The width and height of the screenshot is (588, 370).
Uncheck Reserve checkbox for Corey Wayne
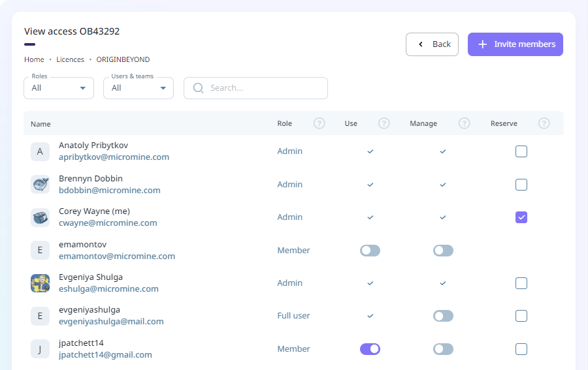pyautogui.click(x=521, y=217)
